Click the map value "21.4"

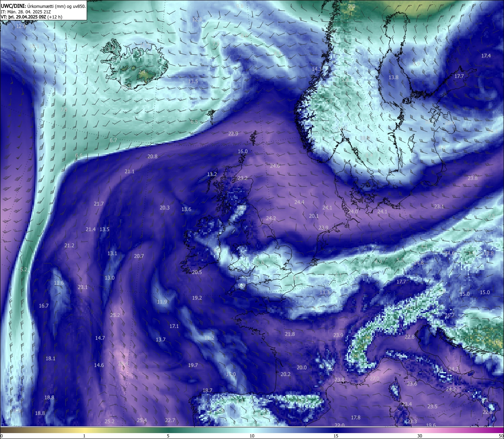click(x=91, y=230)
